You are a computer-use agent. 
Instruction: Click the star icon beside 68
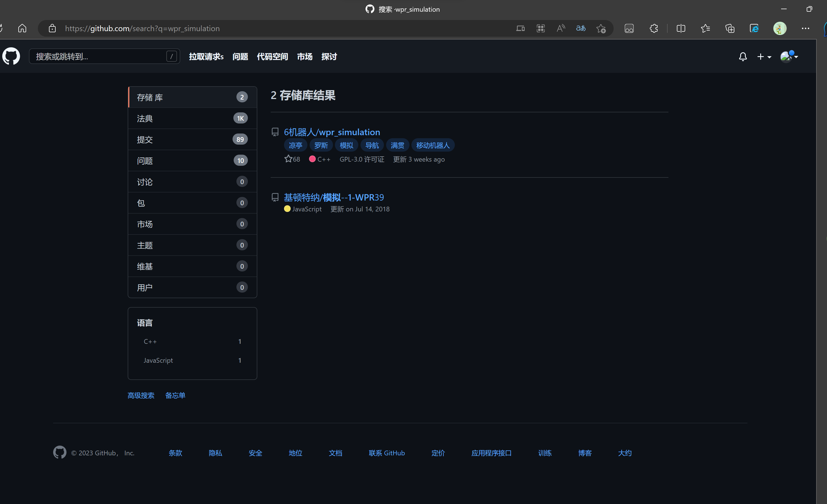point(288,159)
